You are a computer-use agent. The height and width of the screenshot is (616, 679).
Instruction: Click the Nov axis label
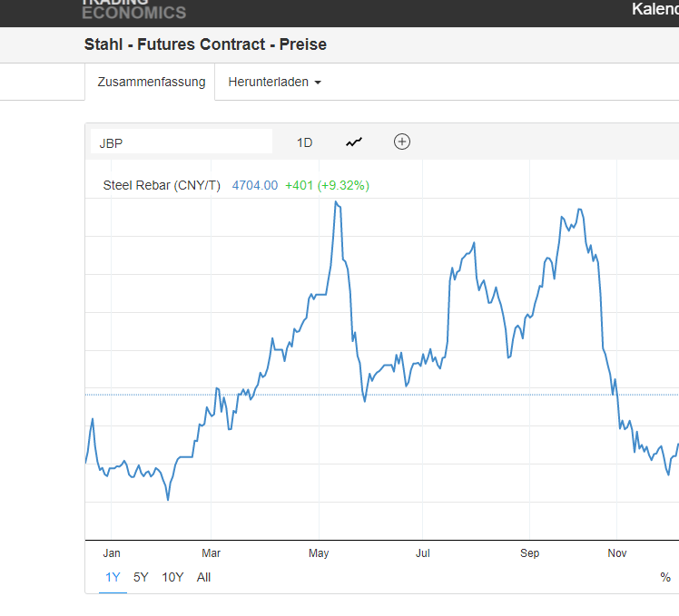click(616, 552)
